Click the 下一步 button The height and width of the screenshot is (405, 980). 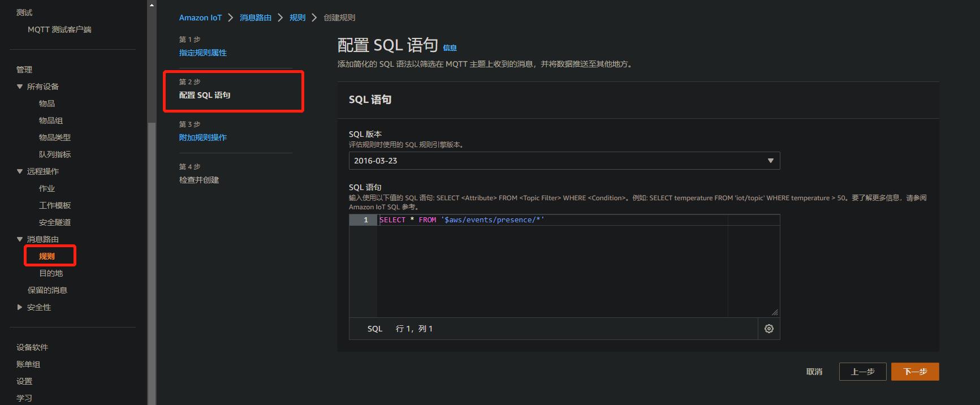(915, 372)
